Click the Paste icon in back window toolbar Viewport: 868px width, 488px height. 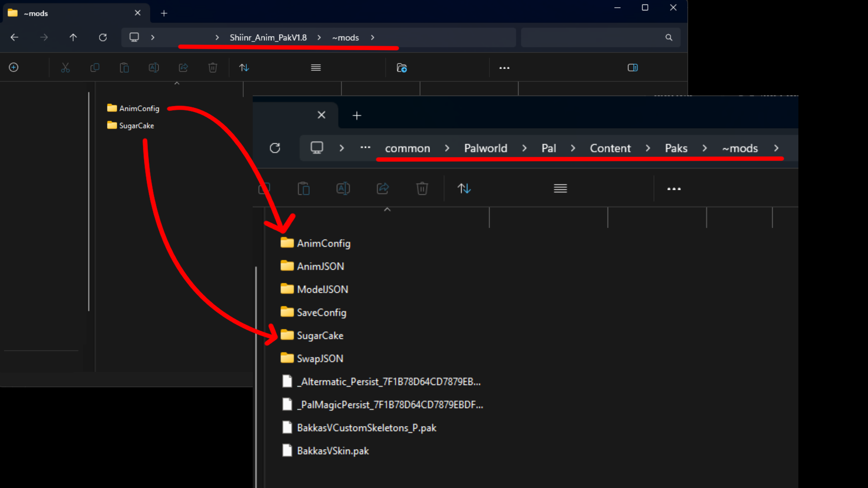[x=124, y=68]
